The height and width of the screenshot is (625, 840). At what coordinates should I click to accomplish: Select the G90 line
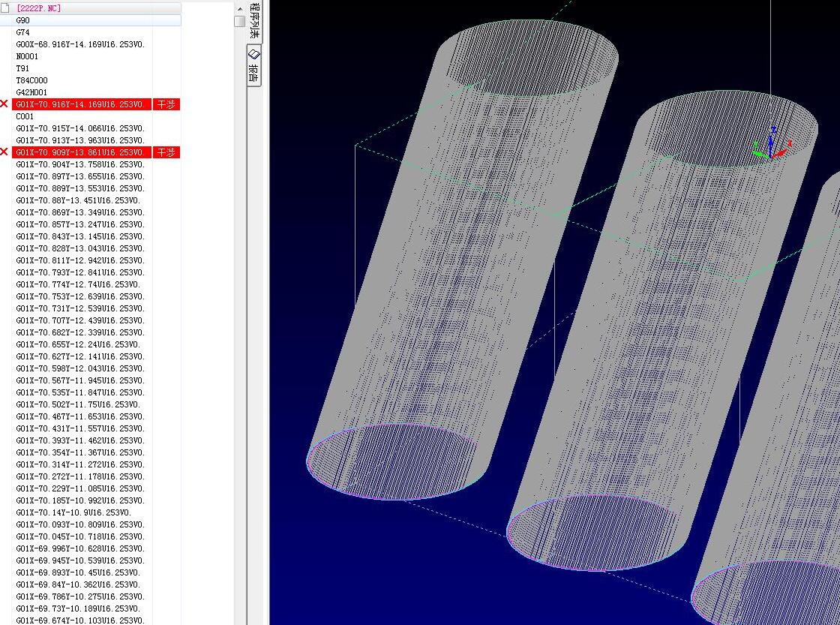tap(23, 20)
